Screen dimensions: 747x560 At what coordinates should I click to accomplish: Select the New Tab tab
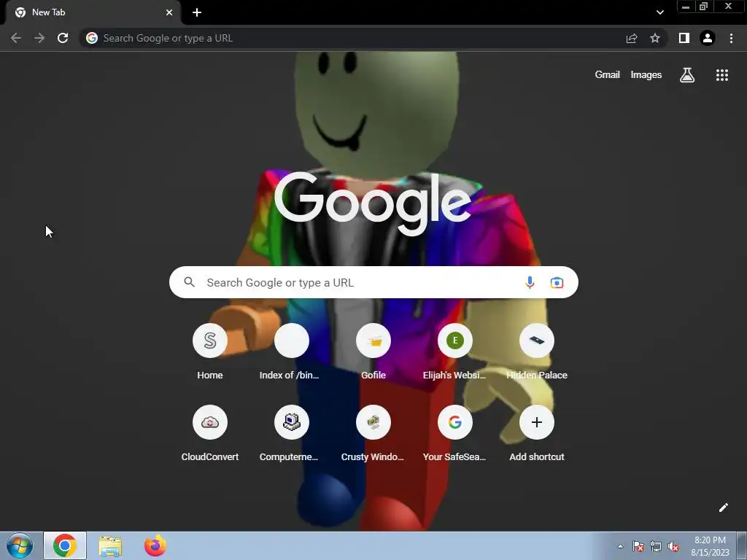[x=93, y=13]
